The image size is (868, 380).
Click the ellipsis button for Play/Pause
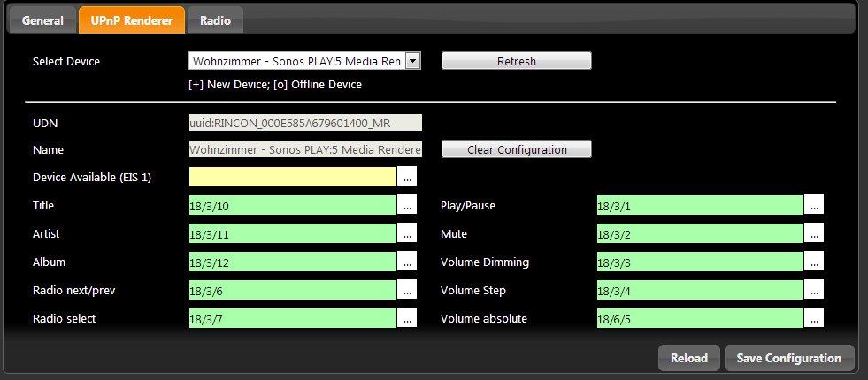tap(814, 205)
